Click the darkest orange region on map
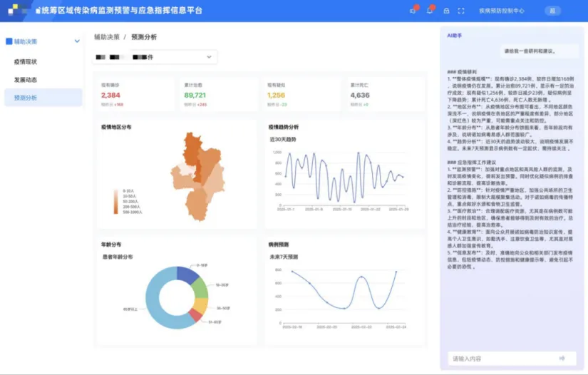 (x=192, y=148)
